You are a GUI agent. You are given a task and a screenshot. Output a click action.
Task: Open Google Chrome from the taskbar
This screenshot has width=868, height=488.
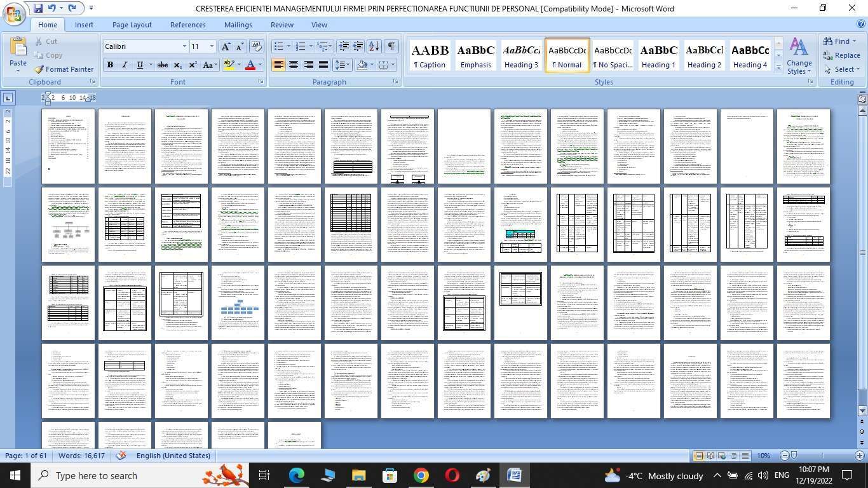(x=421, y=475)
